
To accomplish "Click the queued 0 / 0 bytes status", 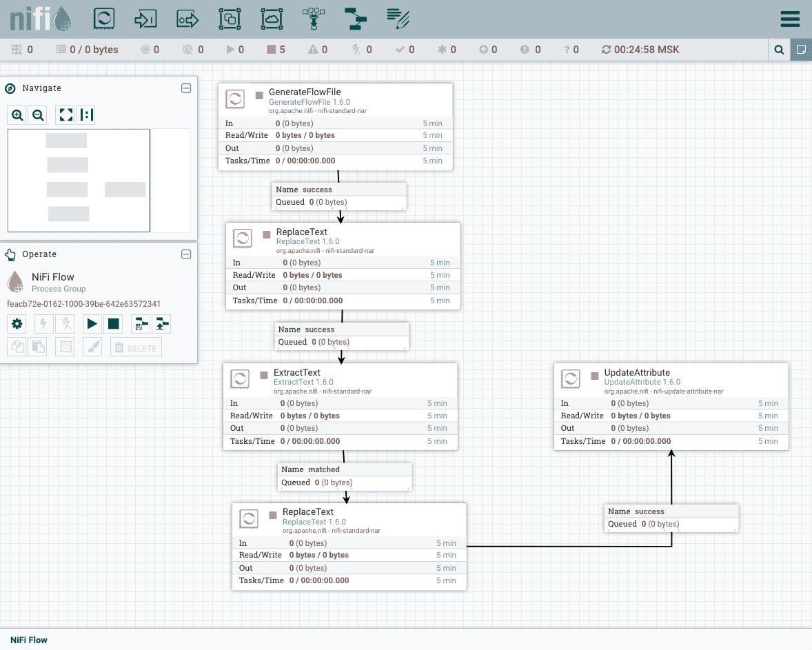I will tap(87, 50).
